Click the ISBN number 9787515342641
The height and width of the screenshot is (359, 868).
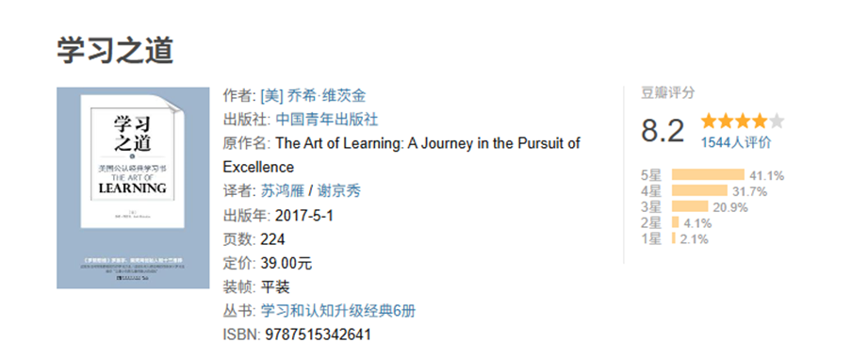pos(319,335)
